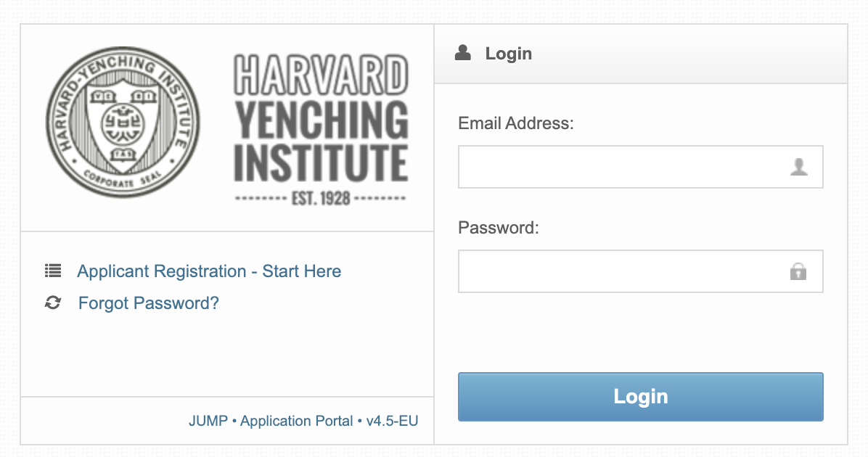
Task: Click the v4.5-EU version label
Action: (392, 421)
